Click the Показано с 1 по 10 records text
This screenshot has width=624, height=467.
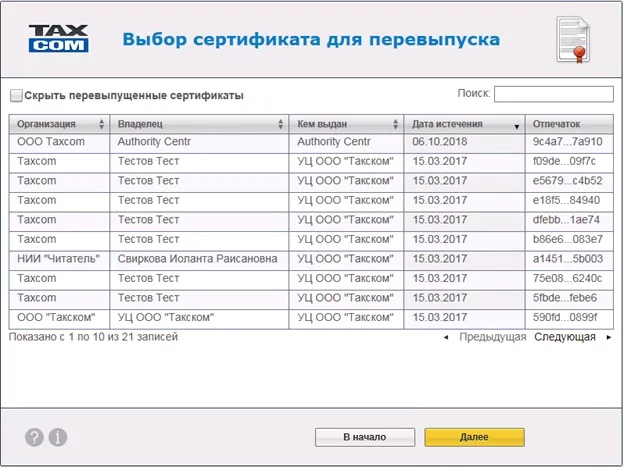pos(93,337)
